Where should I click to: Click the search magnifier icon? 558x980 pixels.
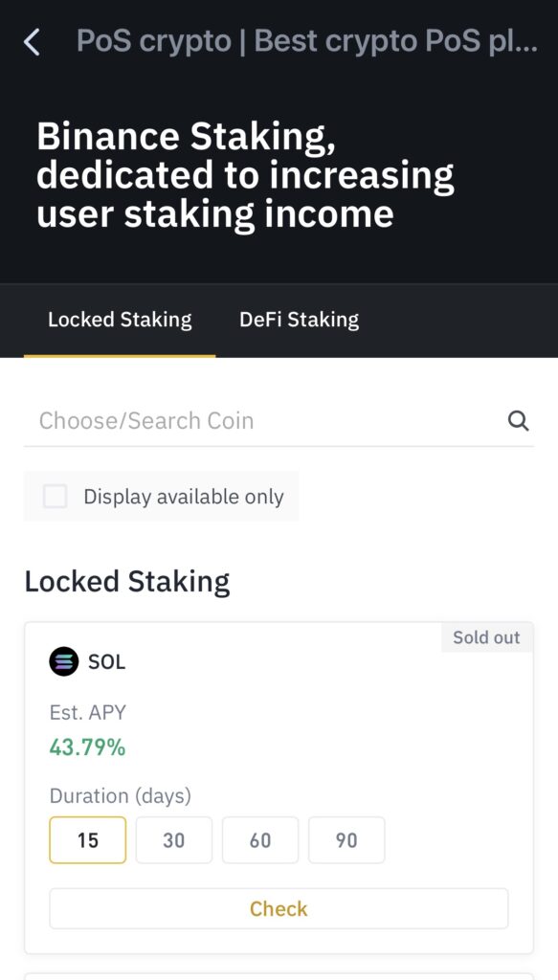[x=518, y=421]
